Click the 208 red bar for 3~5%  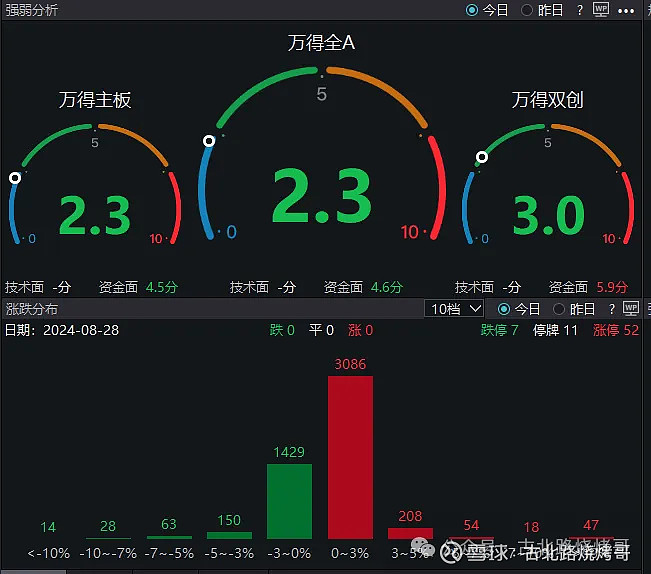pyautogui.click(x=410, y=533)
